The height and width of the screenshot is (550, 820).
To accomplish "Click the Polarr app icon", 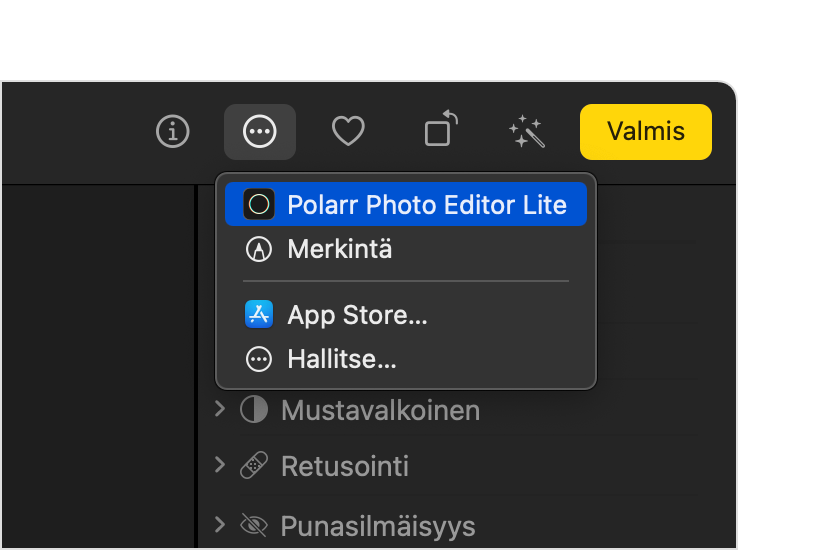I will coord(259,204).
